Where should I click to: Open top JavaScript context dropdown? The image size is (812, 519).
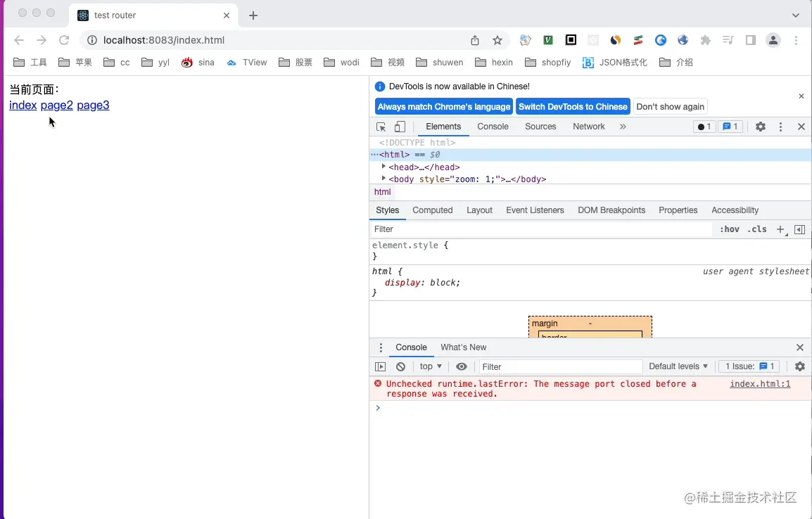[431, 366]
